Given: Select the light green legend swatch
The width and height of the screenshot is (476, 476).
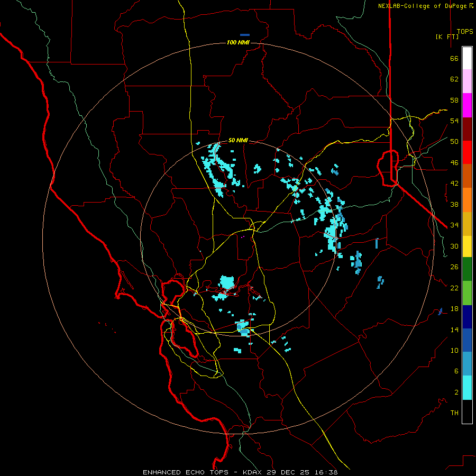Looking at the screenshot, I should pos(467,293).
